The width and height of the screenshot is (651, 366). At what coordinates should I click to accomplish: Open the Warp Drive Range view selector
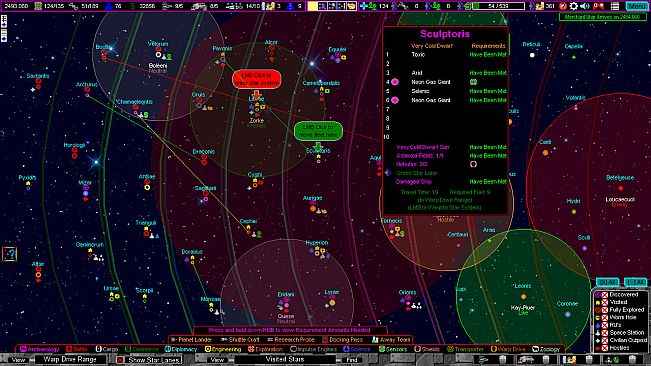[70, 359]
